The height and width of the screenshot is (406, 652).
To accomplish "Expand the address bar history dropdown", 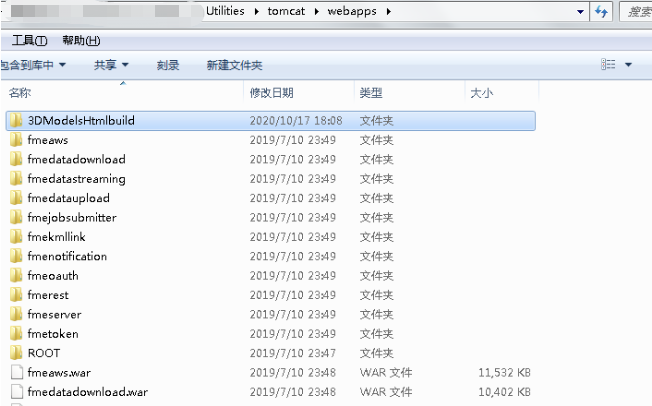I will [580, 12].
